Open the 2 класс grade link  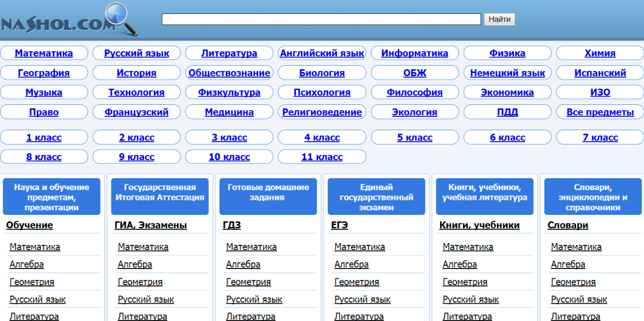pyautogui.click(x=137, y=138)
